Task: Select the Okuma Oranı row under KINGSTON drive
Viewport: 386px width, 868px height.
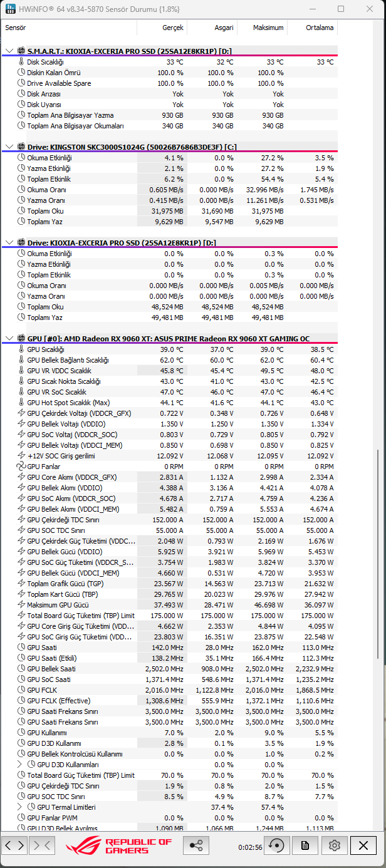Action: pyautogui.click(x=170, y=190)
